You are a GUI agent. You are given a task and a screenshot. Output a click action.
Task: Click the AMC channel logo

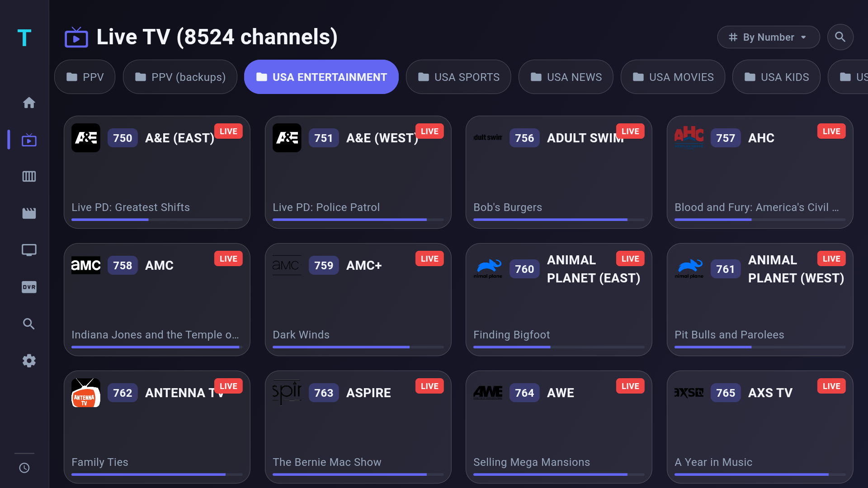(86, 265)
